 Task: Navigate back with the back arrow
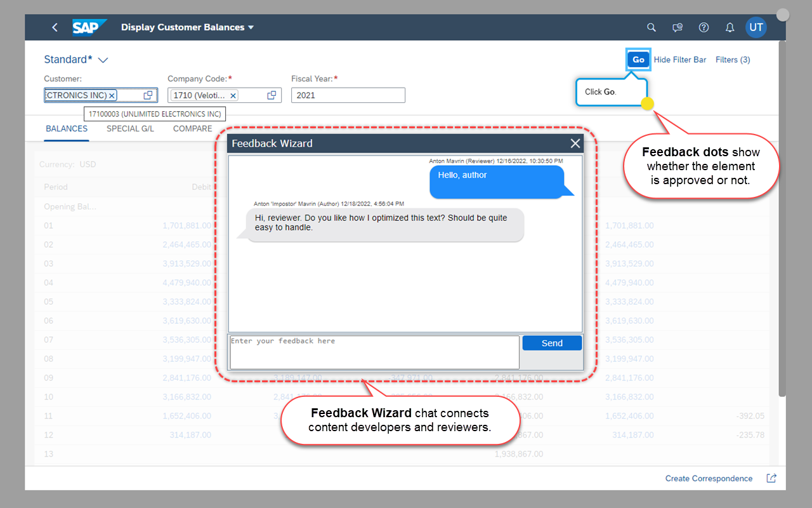tap(55, 27)
